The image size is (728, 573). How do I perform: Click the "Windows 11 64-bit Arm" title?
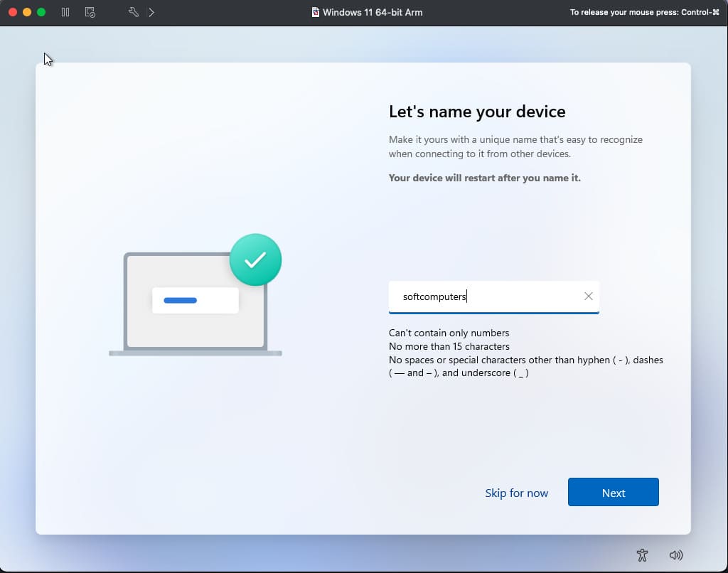[x=373, y=12]
